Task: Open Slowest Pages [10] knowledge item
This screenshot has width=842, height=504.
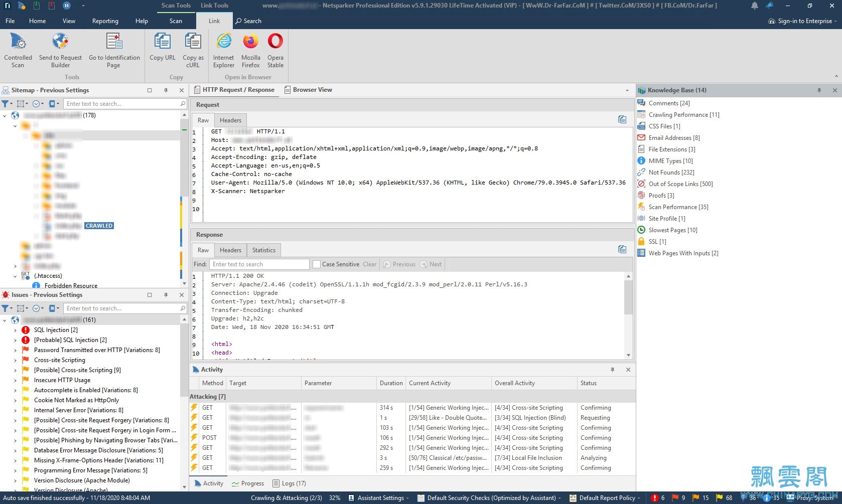Action: tap(672, 230)
